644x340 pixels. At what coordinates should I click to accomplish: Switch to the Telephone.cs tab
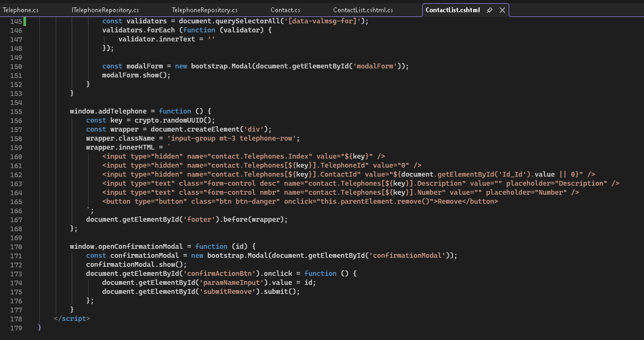[21, 10]
